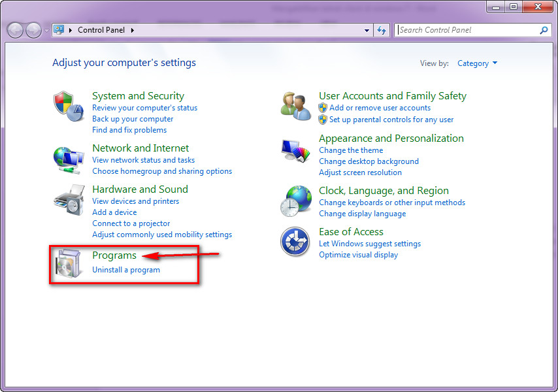Click the Back navigation arrow button
This screenshot has width=558, height=392.
pos(15,30)
